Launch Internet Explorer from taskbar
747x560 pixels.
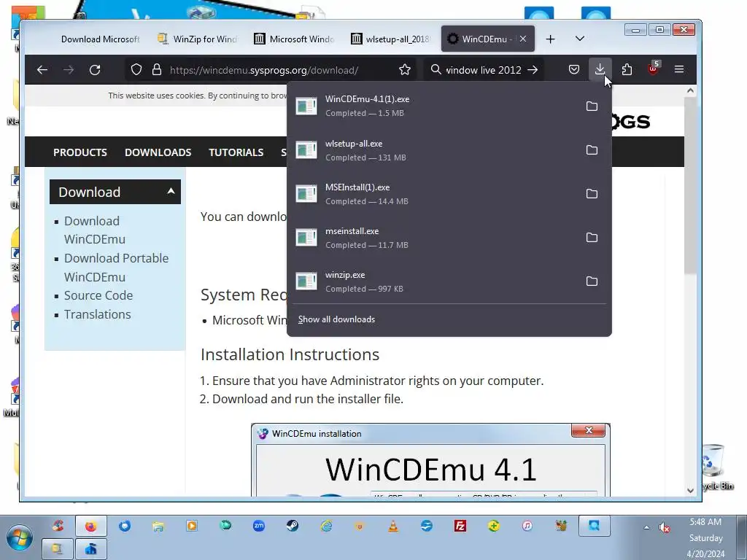pyautogui.click(x=326, y=526)
